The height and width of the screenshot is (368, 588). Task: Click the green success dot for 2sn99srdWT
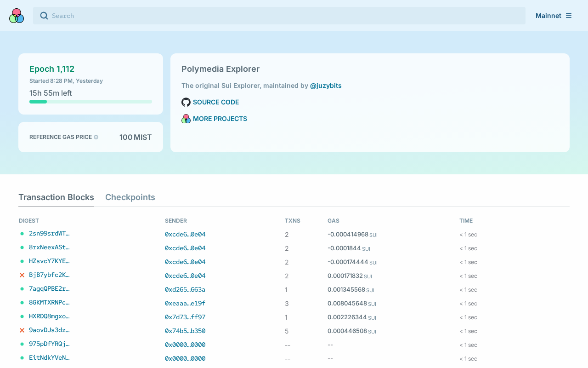point(22,234)
